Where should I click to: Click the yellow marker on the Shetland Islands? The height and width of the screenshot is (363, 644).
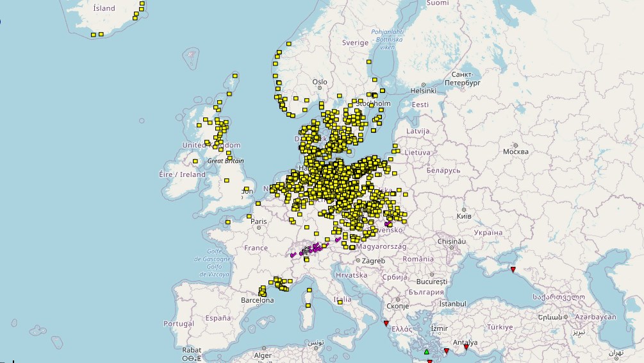tap(235, 76)
